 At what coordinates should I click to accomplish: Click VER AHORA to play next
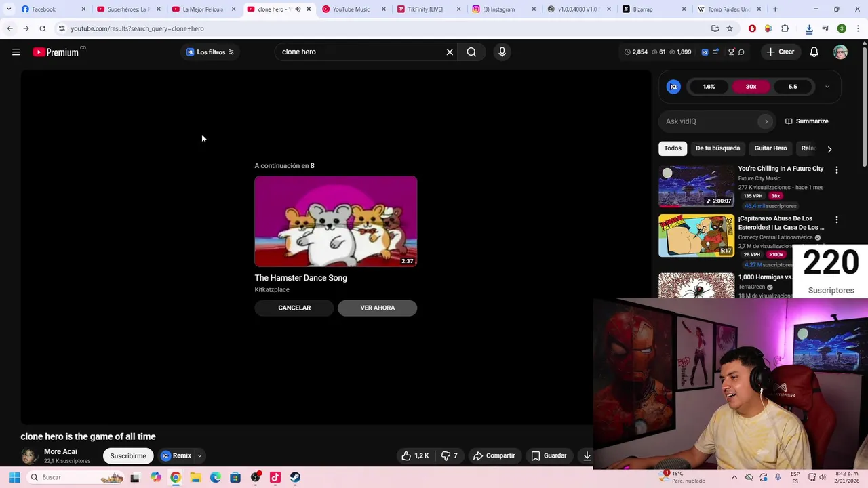[x=377, y=308]
